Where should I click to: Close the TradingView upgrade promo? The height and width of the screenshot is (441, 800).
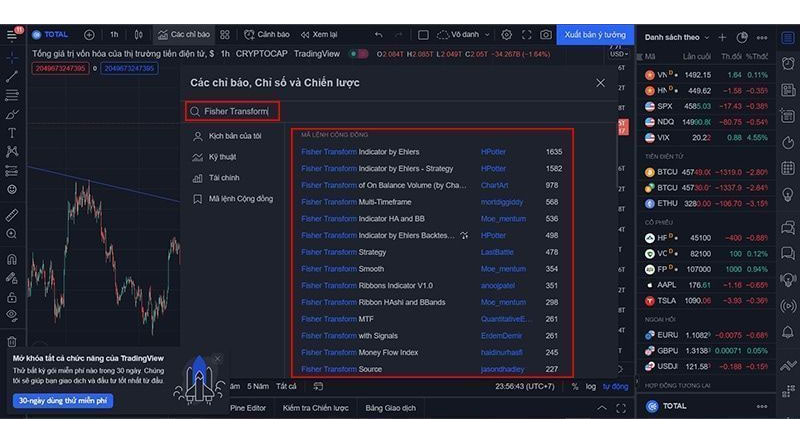(218, 359)
